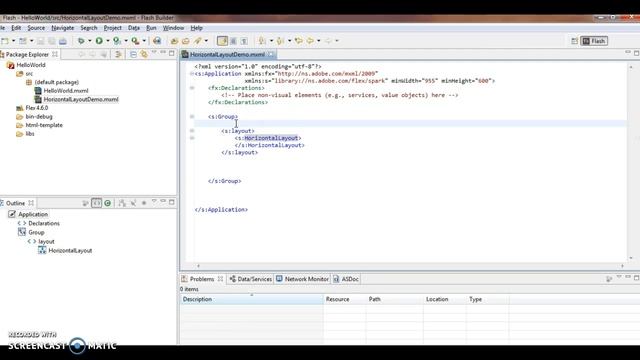Viewport: 640px width, 360px height.
Task: Open the Window menu
Action: click(173, 28)
